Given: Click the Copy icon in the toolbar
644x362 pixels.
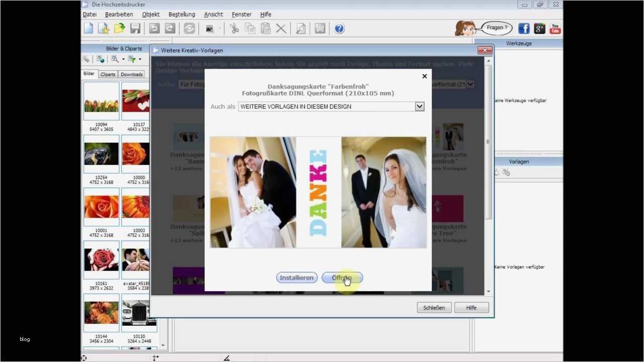Looking at the screenshot, I should click(x=250, y=29).
